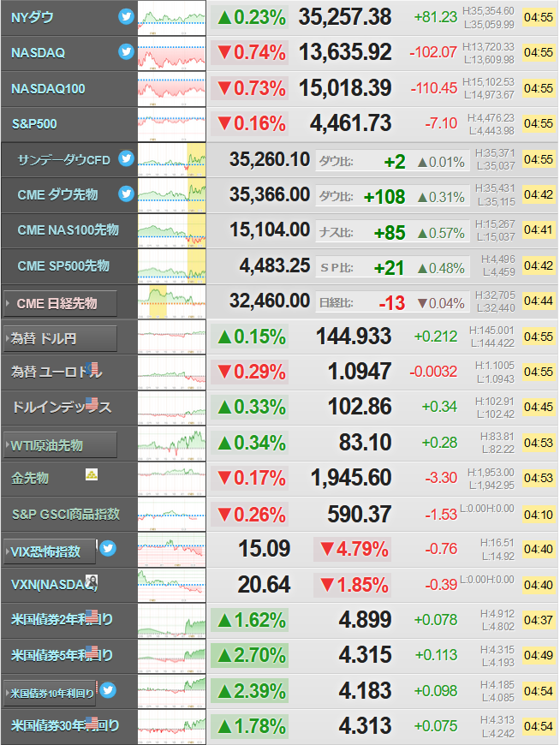Click the VXN value 20.64

(x=264, y=584)
